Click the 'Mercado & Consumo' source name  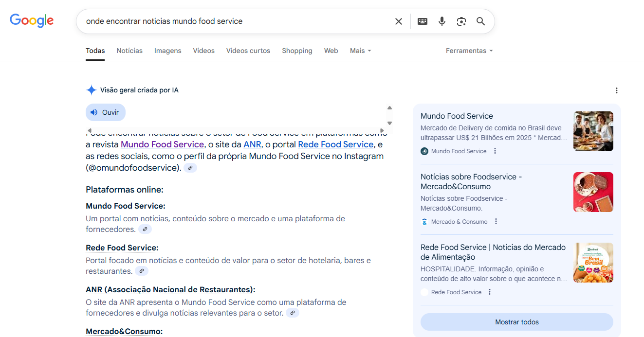coord(459,222)
